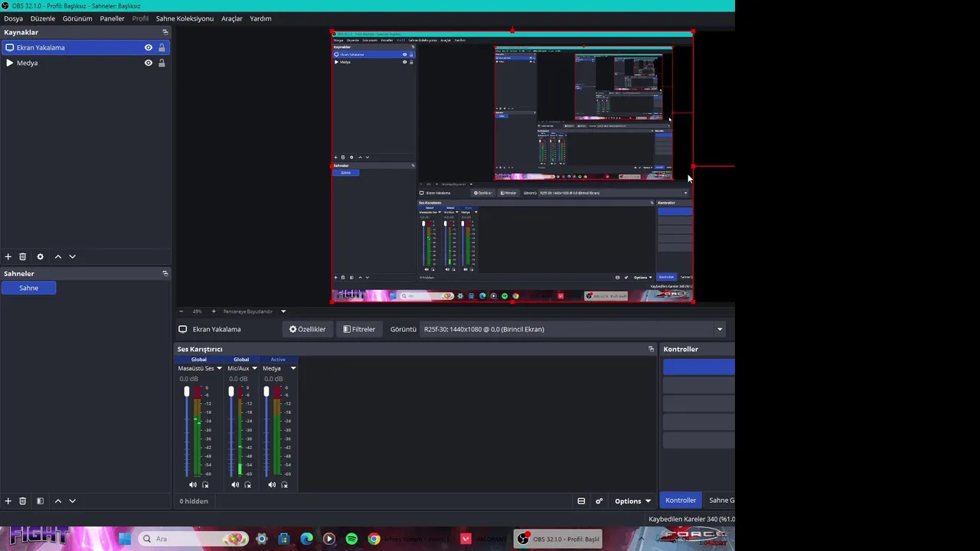Image resolution: width=980 pixels, height=551 pixels.
Task: Click the Windows Start button
Action: click(124, 539)
